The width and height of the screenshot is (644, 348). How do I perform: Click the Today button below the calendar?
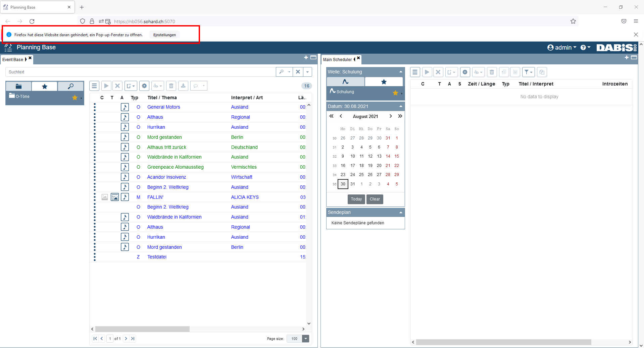point(356,199)
